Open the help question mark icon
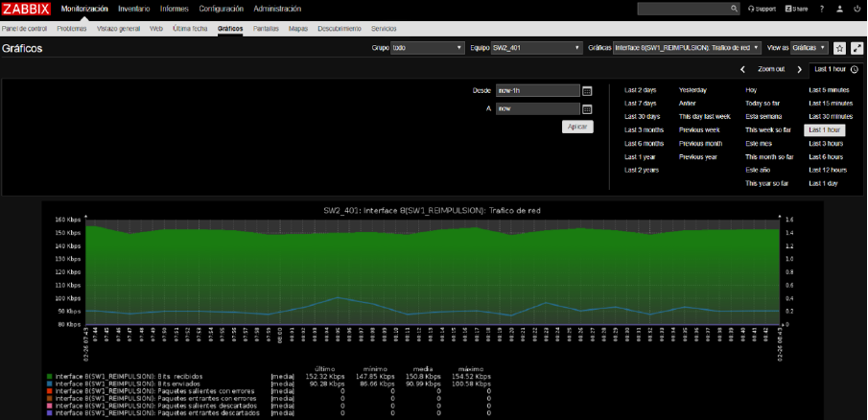868x420 pixels. click(822, 9)
